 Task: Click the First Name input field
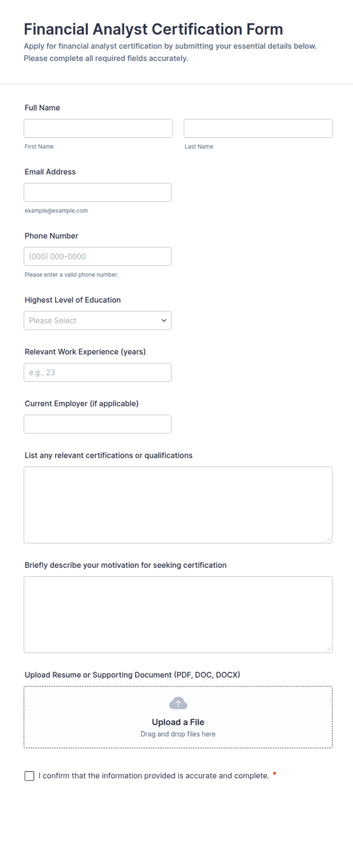coord(98,128)
